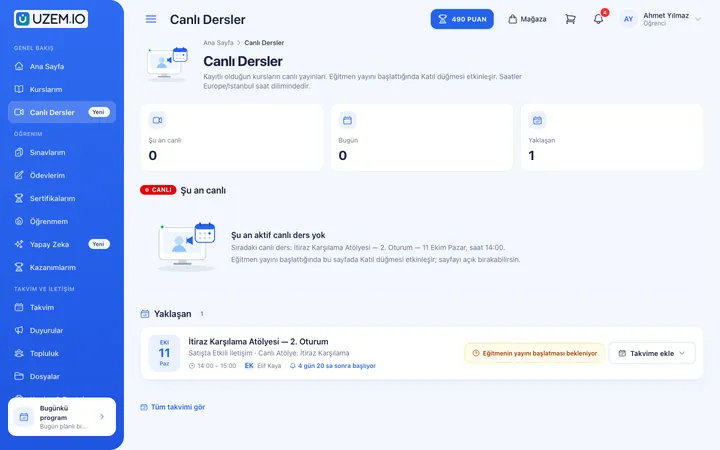Click the red CANLI badge

click(x=158, y=190)
